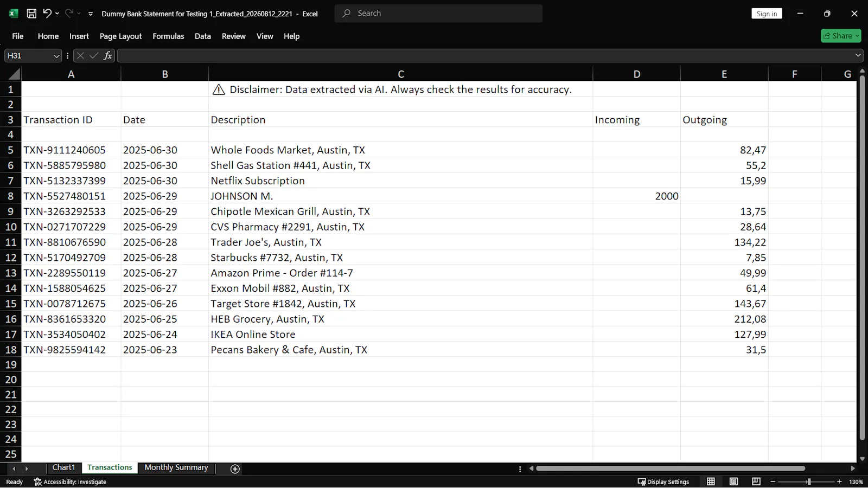Click the Cancel formula X icon
The width and height of the screenshot is (868, 488).
click(x=80, y=55)
